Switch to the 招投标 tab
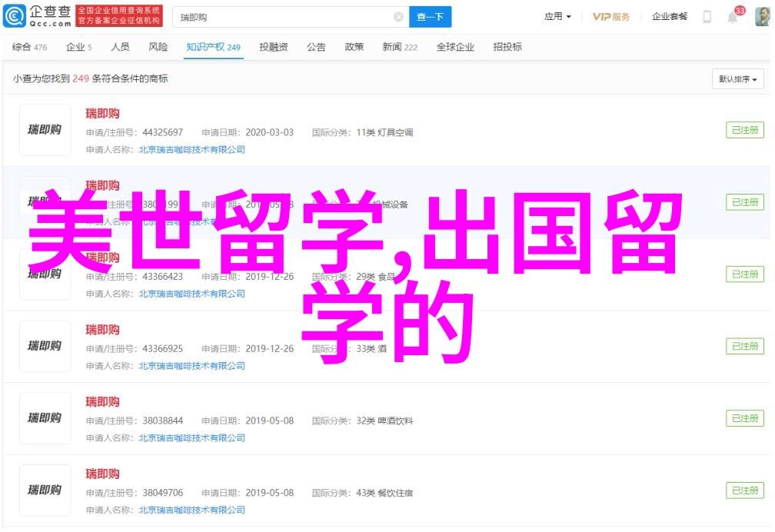This screenshot has height=532, width=775. coord(507,47)
